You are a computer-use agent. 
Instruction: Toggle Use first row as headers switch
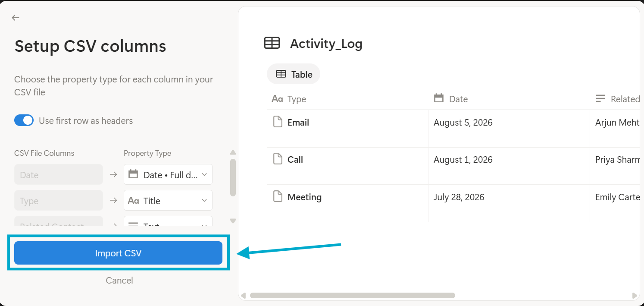coord(24,120)
